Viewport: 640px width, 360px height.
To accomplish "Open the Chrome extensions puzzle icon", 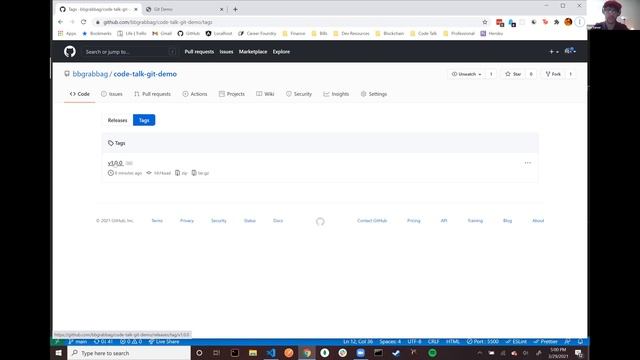I will 556,22.
